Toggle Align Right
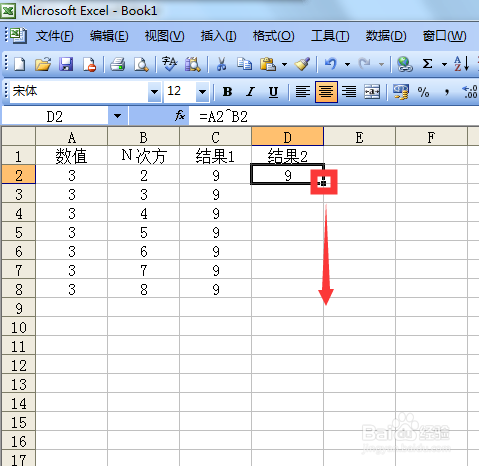The height and width of the screenshot is (466, 479). point(349,91)
